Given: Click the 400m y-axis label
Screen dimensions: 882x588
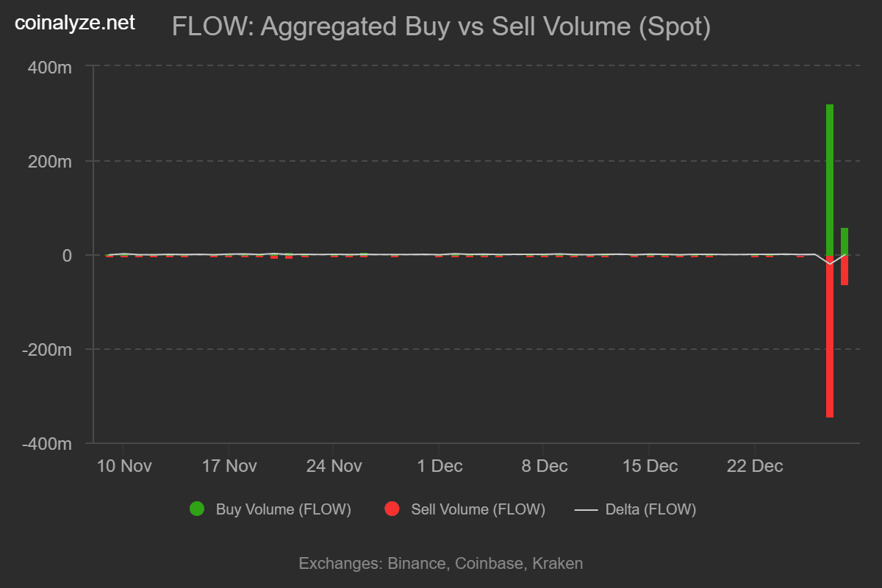Looking at the screenshot, I should 51,67.
